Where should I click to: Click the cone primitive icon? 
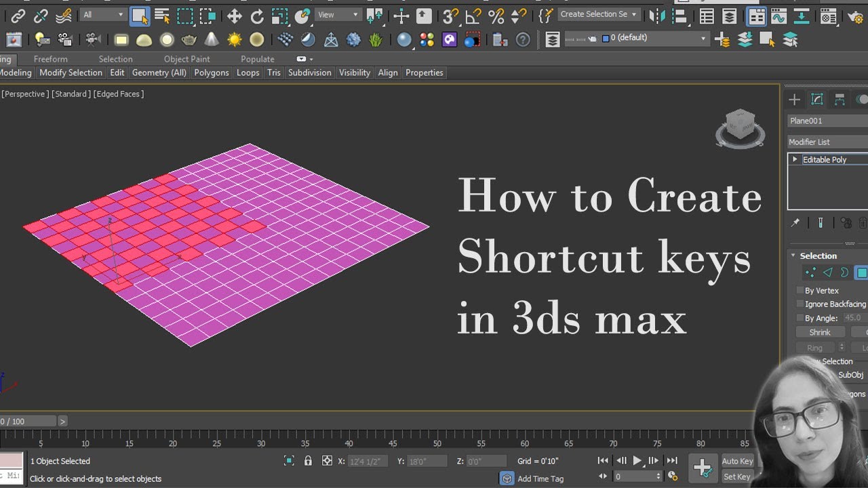(x=212, y=40)
